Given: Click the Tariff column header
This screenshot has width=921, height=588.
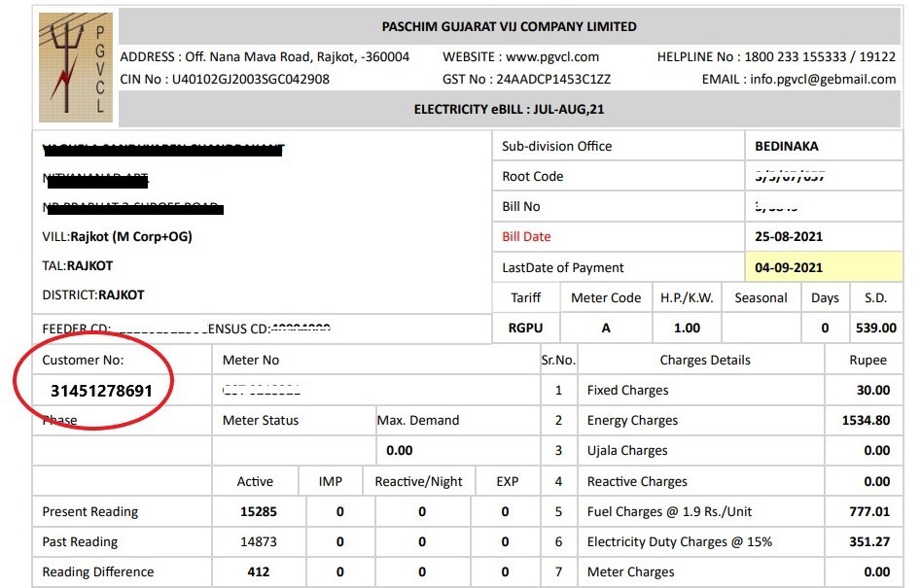Looking at the screenshot, I should click(526, 297).
